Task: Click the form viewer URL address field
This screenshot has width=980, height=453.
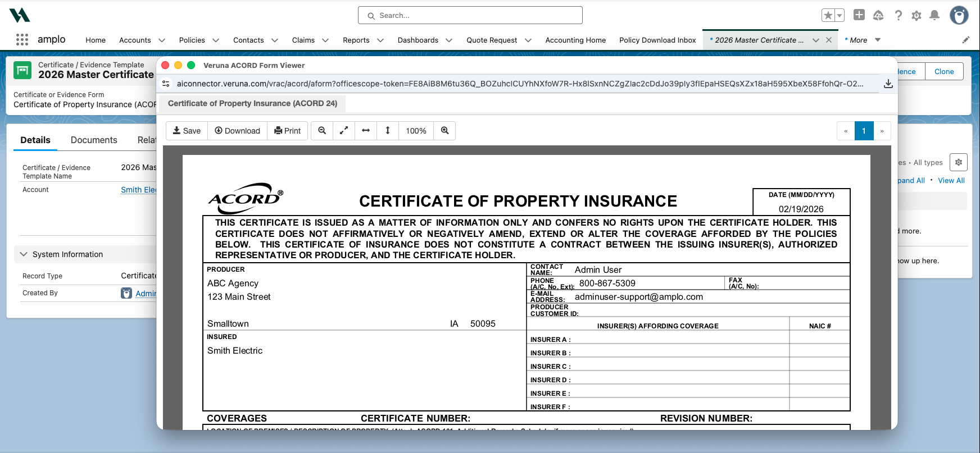Action: pos(520,84)
